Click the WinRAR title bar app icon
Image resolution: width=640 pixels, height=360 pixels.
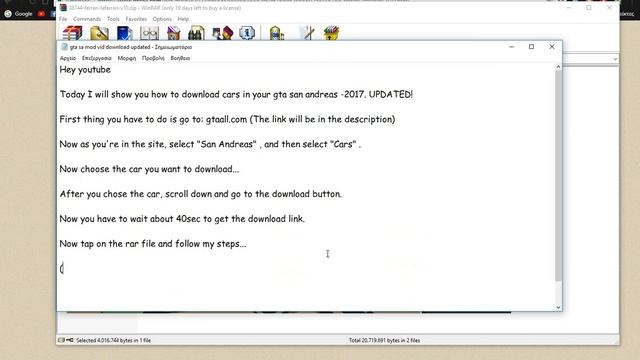63,8
